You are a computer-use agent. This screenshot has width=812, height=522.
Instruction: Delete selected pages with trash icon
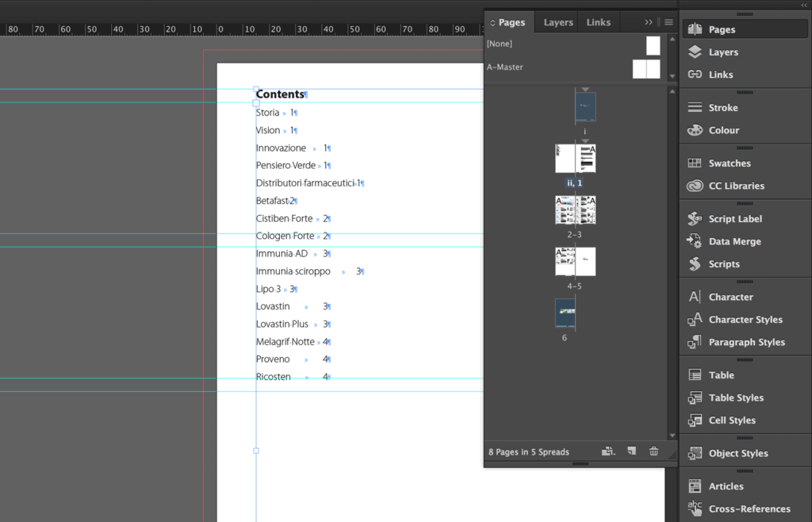(654, 451)
